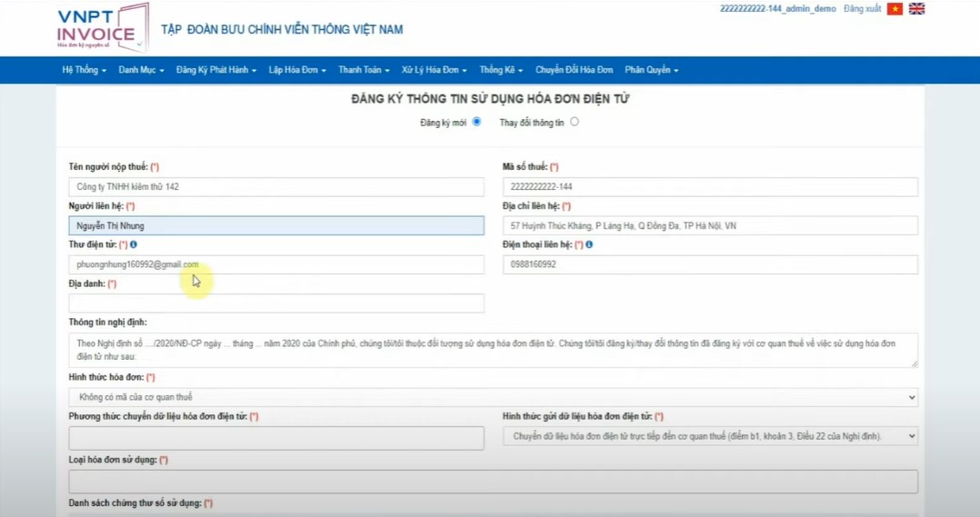Switch language with Vietnamese flag icon
Image resolution: width=980 pixels, height=517 pixels.
pyautogui.click(x=895, y=9)
